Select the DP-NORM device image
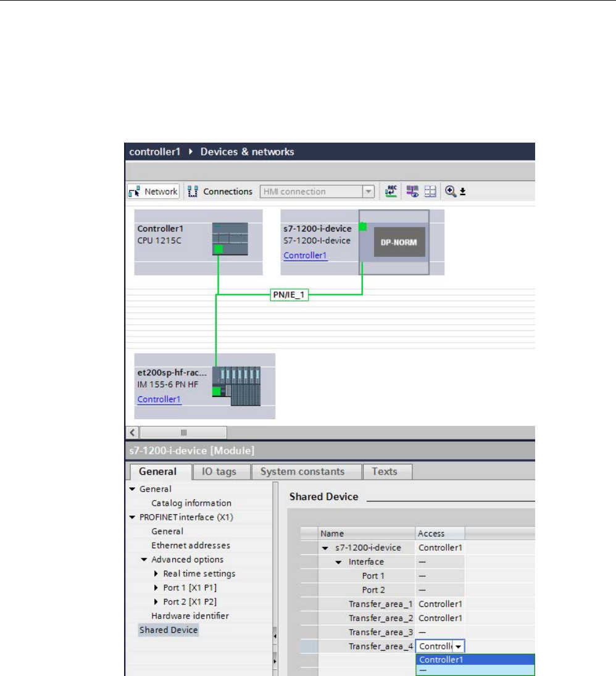Viewport: 616px width, 676px height. (x=399, y=242)
